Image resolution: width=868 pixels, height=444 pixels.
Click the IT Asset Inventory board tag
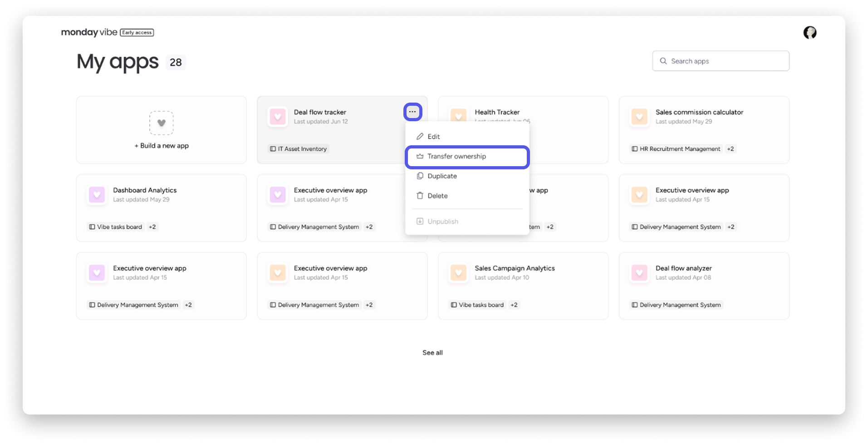[299, 149]
